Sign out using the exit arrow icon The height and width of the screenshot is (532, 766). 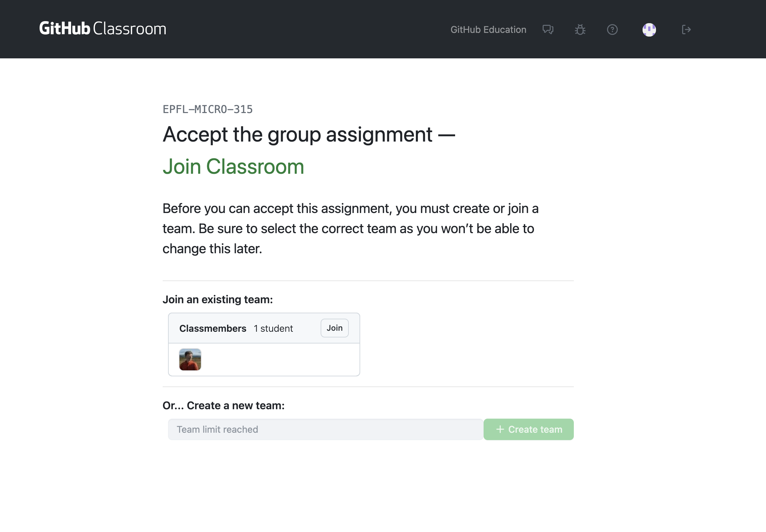click(686, 30)
